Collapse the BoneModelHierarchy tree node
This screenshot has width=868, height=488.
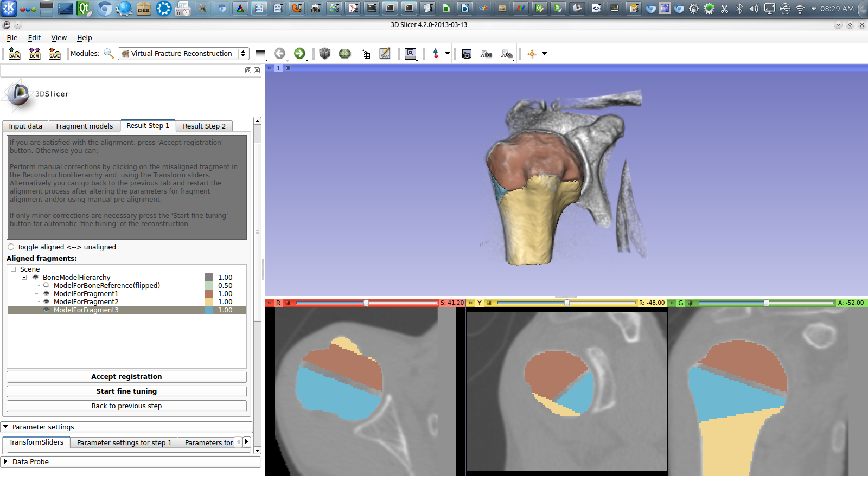(24, 278)
